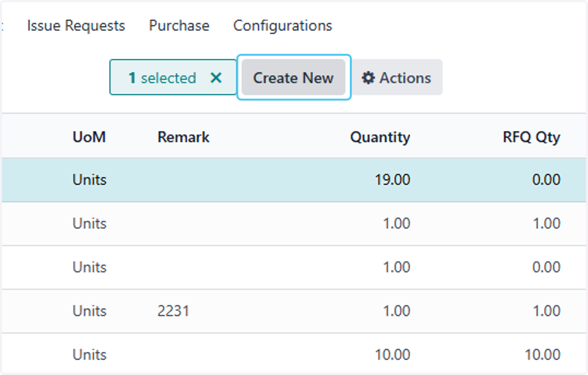Sort by the Remark column header
Screen dimensions: 588x375
point(183,137)
